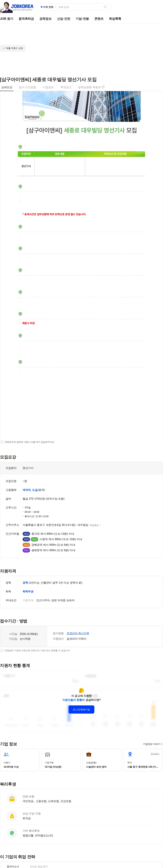The width and height of the screenshot is (163, 868).
Task: Click the 잡코리아 즉시지원 link
Action: click(x=78, y=633)
